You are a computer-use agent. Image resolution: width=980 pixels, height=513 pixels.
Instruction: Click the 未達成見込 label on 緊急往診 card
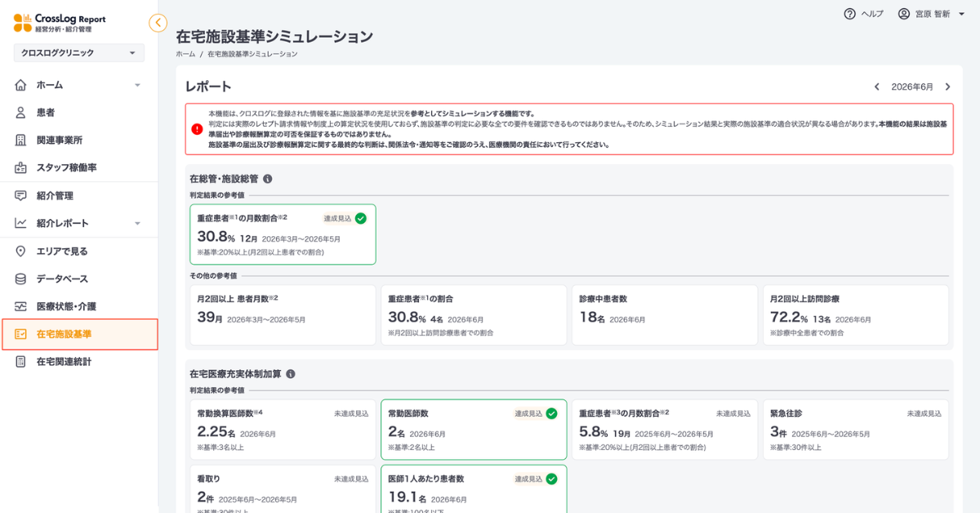point(924,414)
